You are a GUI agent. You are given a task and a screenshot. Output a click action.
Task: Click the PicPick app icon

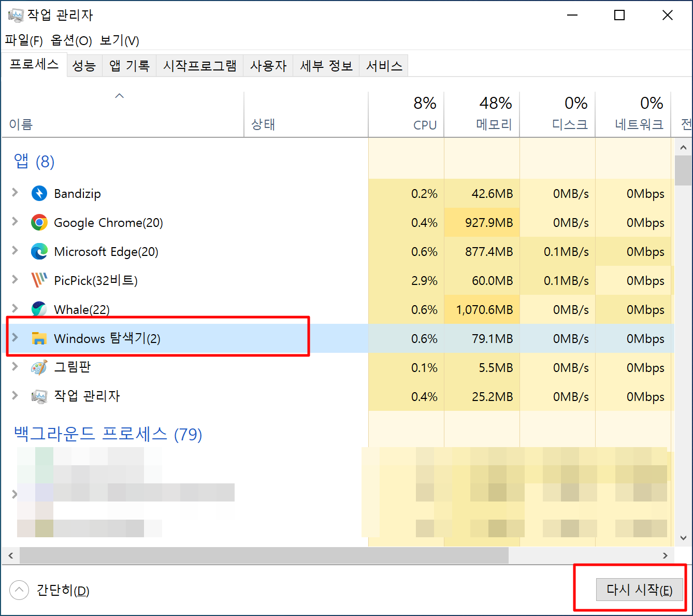click(x=39, y=280)
